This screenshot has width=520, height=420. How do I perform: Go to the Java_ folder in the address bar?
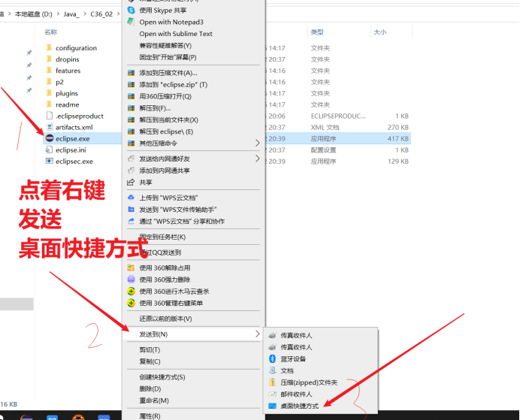(71, 14)
